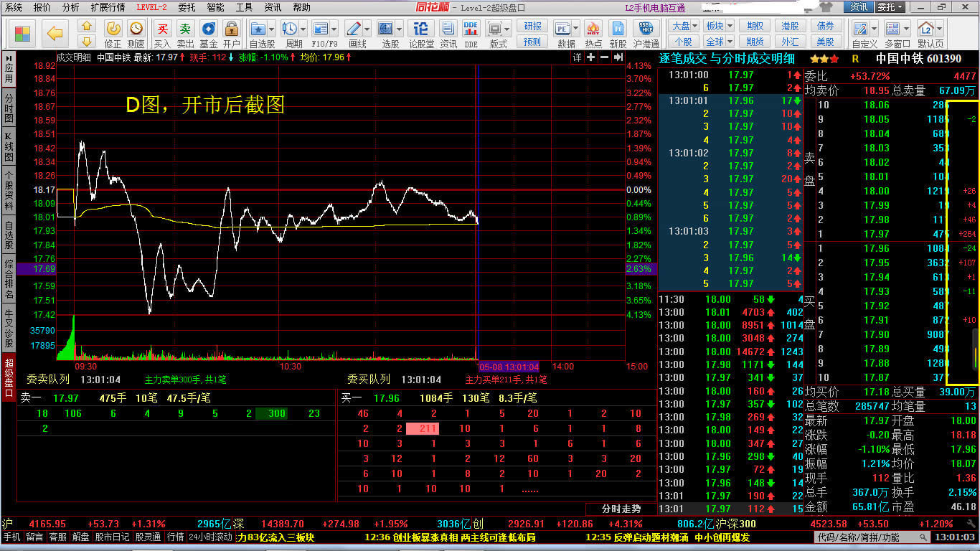Click the 版式 layout monitor icon

tap(494, 29)
